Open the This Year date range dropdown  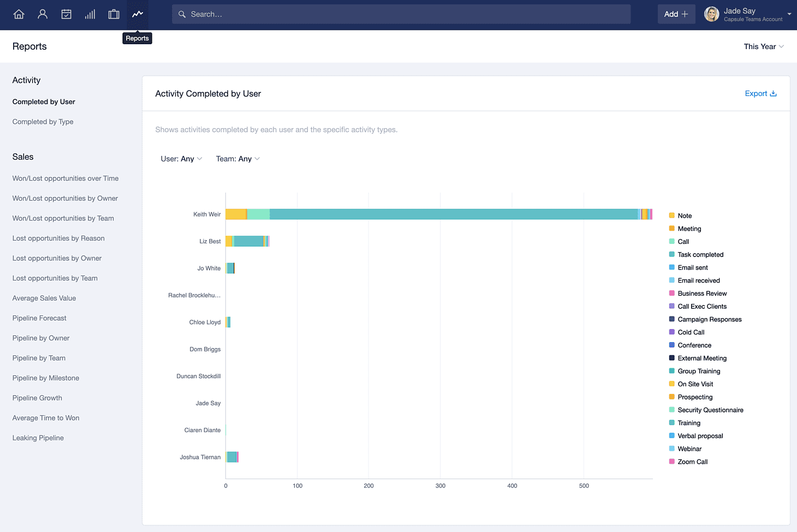coord(764,46)
